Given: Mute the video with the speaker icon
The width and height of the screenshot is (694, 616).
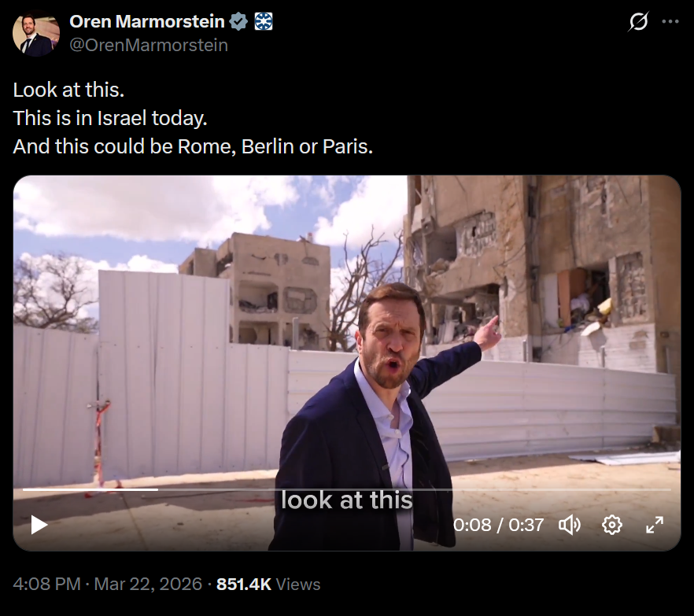Looking at the screenshot, I should pos(570,525).
